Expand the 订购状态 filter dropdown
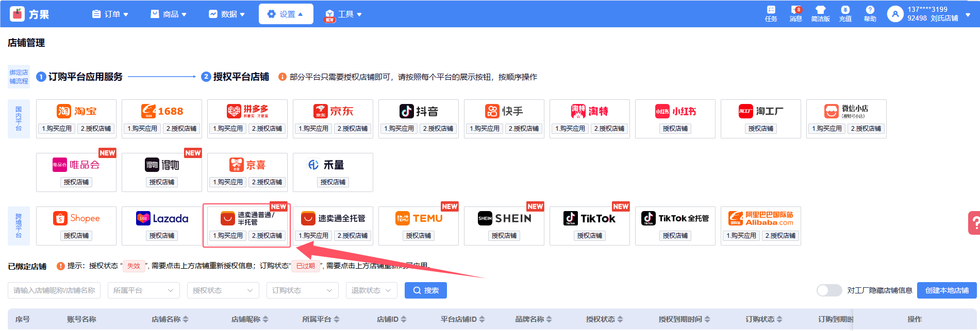 coord(302,290)
